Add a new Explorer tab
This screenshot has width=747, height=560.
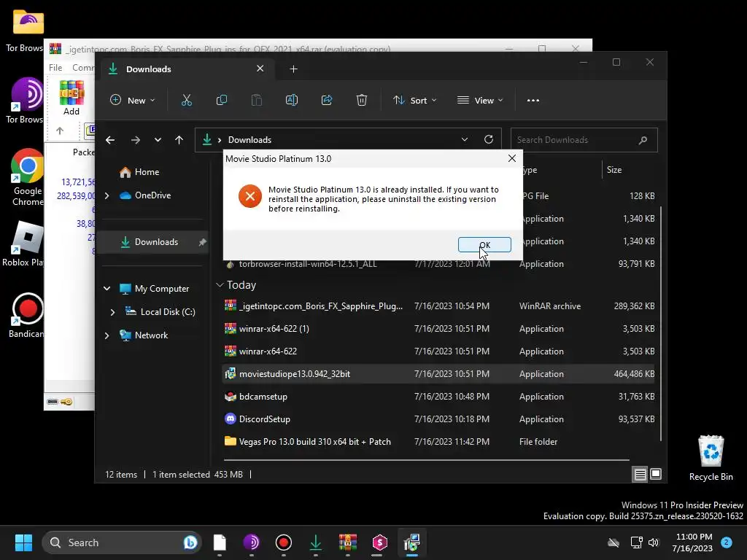293,69
